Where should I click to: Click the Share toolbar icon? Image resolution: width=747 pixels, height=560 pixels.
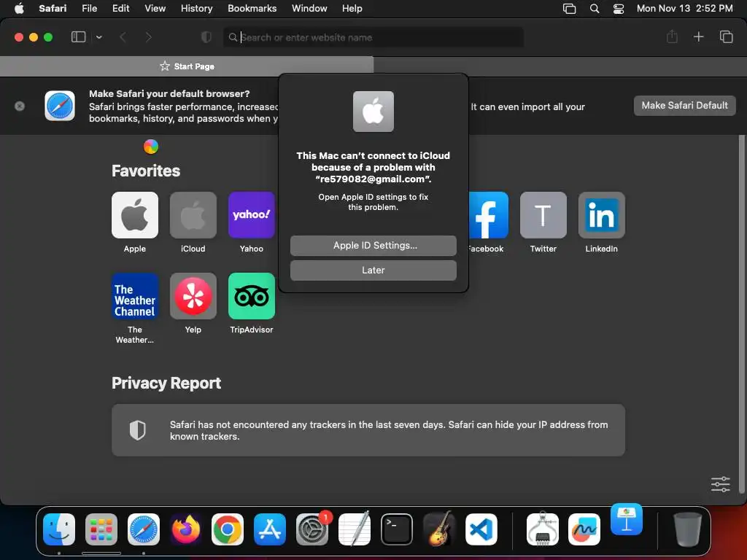point(672,36)
